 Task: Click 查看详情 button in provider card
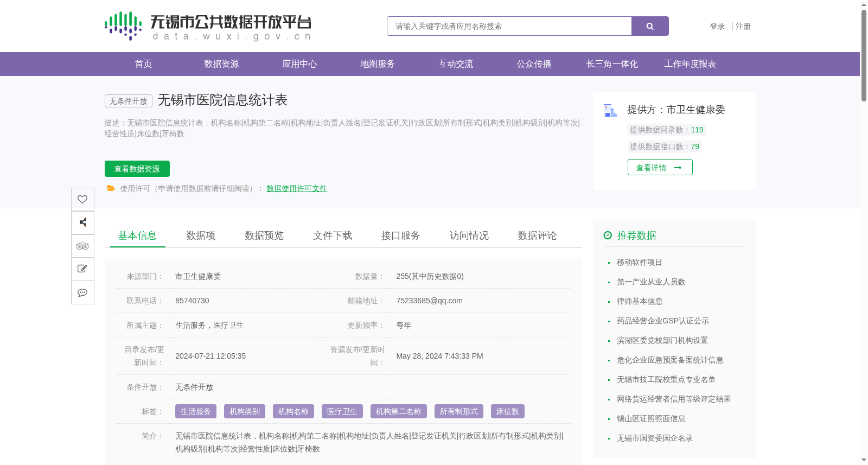[x=660, y=167]
